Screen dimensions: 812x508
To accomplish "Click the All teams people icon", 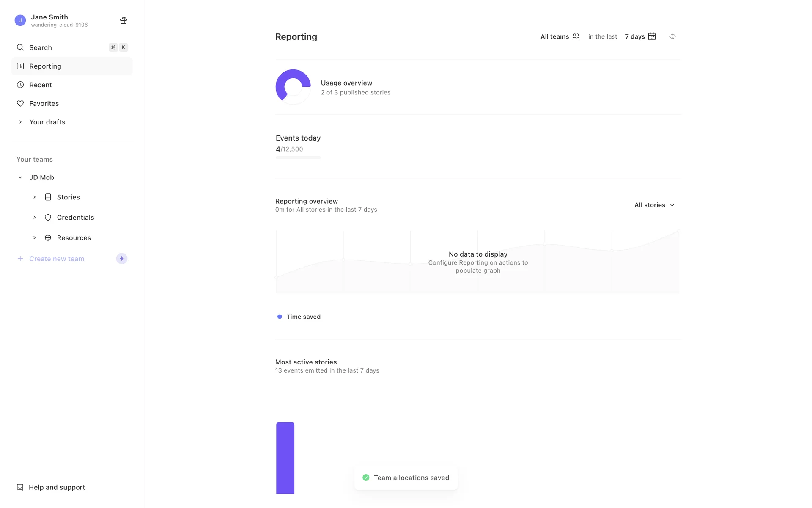I will tap(576, 36).
